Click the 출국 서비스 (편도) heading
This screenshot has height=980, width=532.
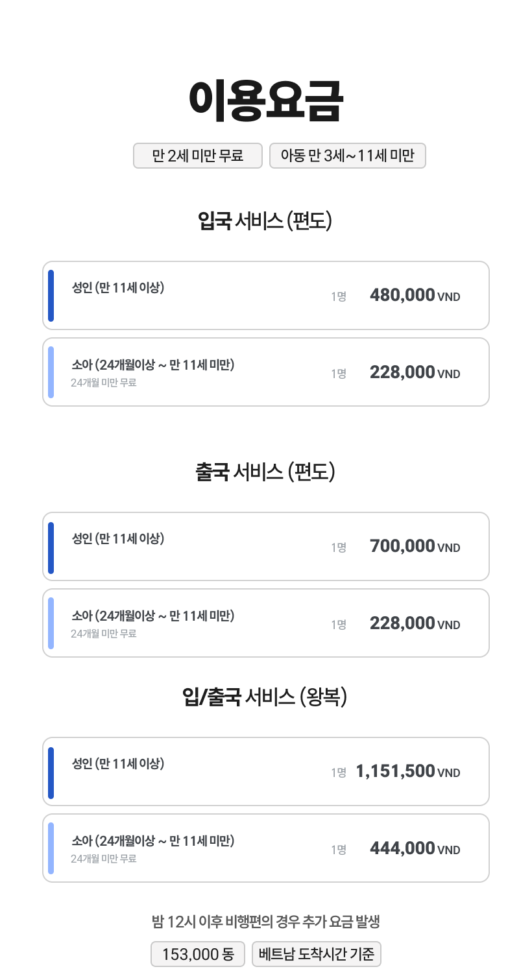[x=265, y=472]
